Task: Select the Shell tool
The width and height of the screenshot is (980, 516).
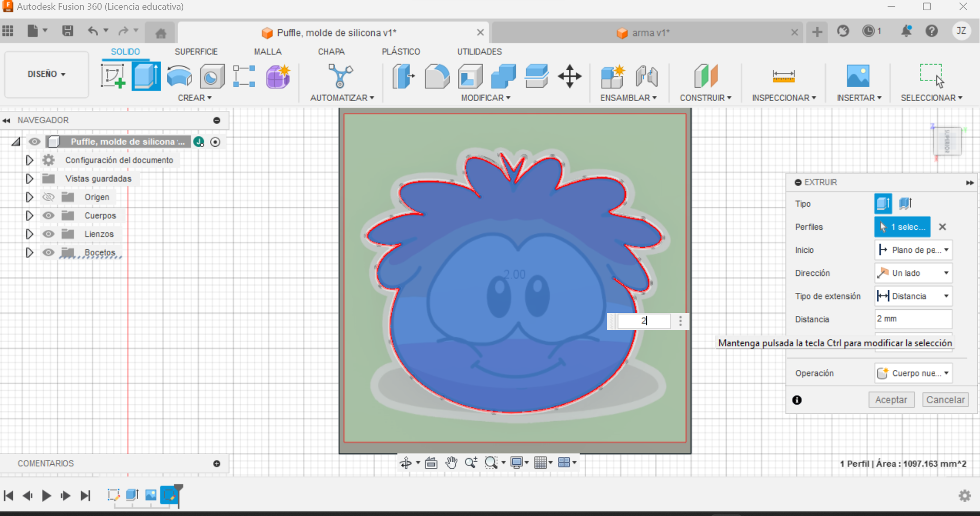Action: (470, 76)
